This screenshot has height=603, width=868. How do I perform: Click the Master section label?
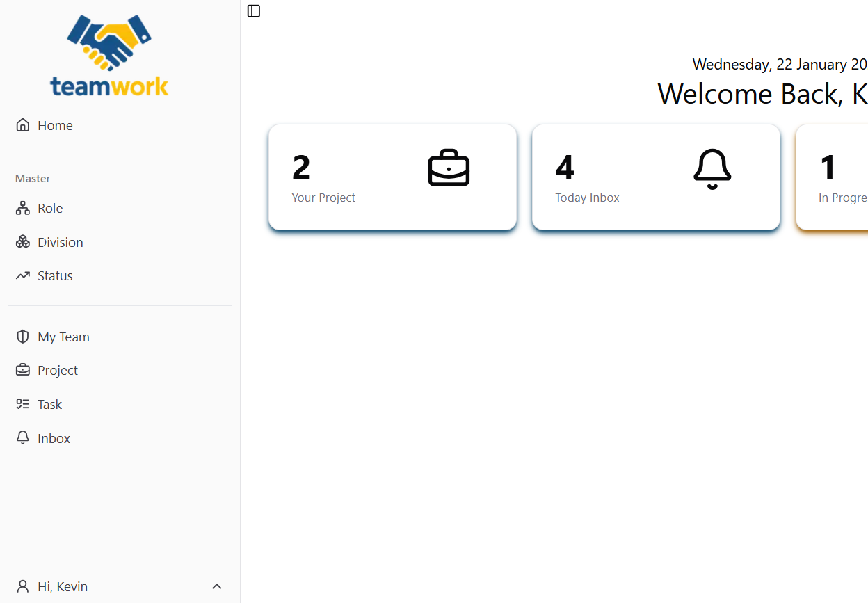point(33,179)
